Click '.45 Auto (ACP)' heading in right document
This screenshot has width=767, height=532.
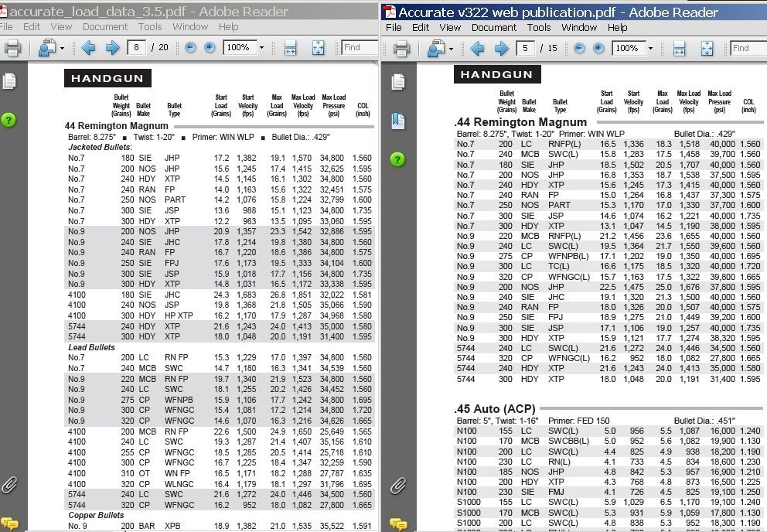click(x=495, y=409)
